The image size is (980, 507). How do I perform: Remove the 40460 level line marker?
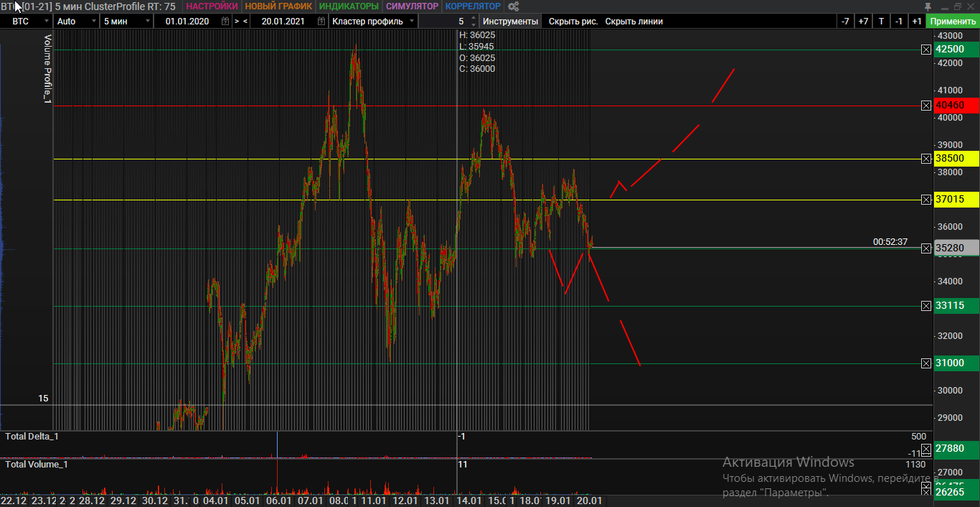(926, 106)
